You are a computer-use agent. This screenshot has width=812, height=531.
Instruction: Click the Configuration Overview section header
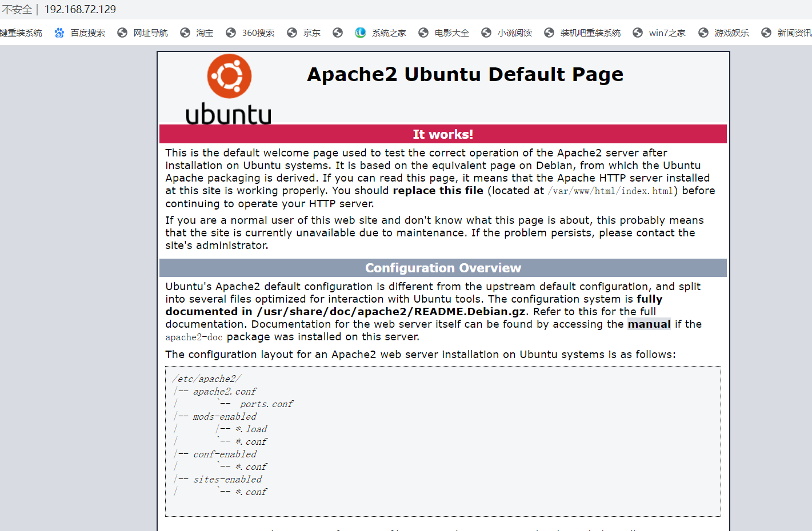(443, 268)
